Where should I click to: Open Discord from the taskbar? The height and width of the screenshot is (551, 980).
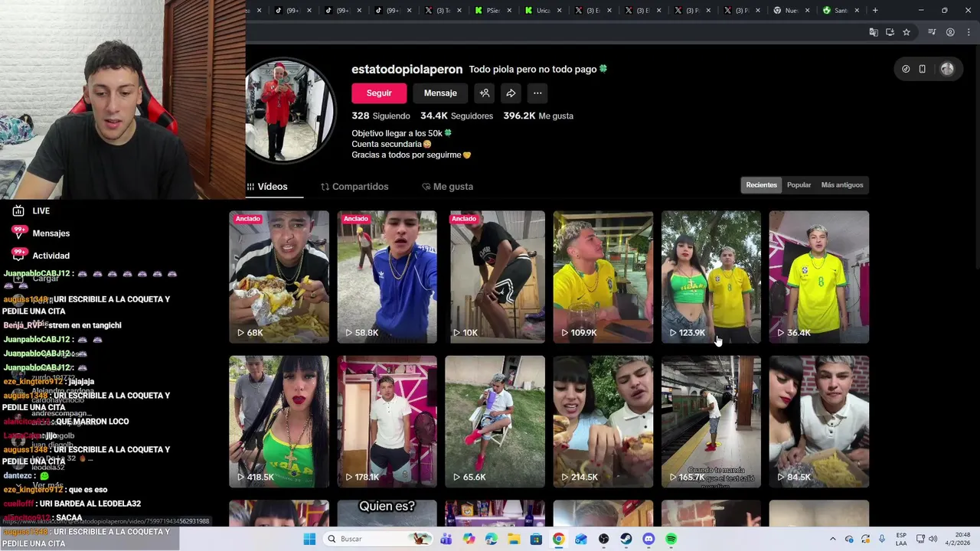coord(648,539)
